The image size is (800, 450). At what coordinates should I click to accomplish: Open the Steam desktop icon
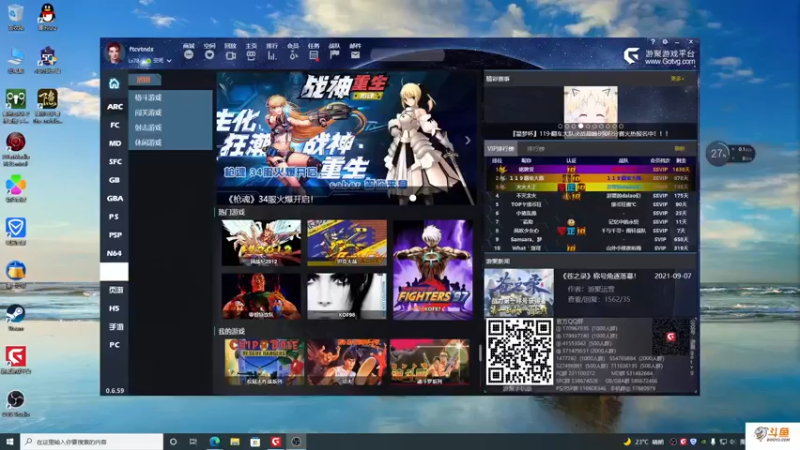(x=16, y=317)
